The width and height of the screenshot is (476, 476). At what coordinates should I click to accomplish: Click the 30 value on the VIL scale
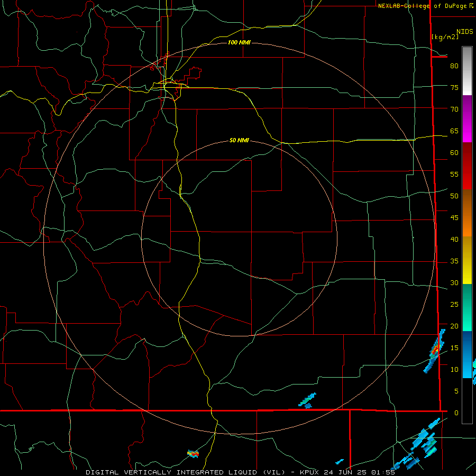(x=454, y=282)
